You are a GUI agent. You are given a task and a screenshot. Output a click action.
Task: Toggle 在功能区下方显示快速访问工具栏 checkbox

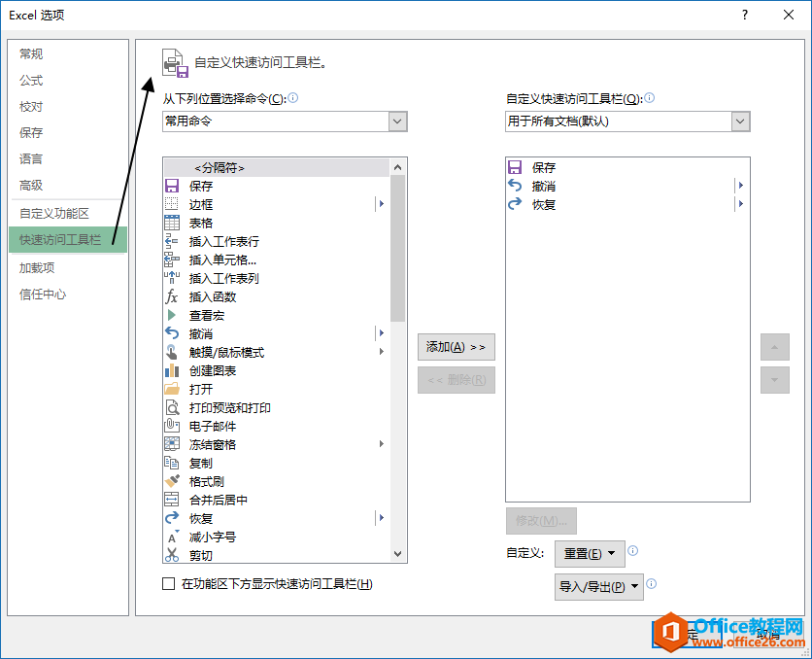tap(169, 584)
